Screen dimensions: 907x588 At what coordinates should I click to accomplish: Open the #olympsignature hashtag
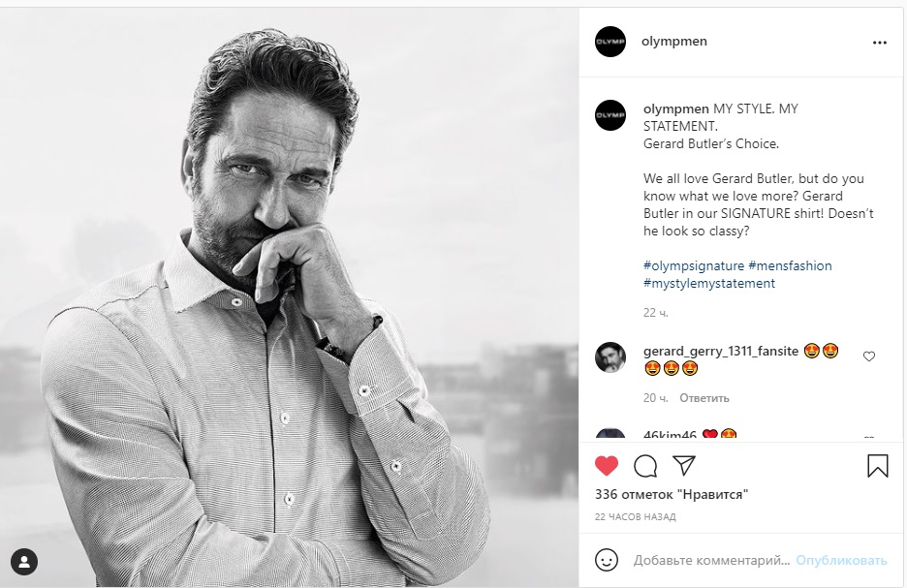[x=694, y=265]
